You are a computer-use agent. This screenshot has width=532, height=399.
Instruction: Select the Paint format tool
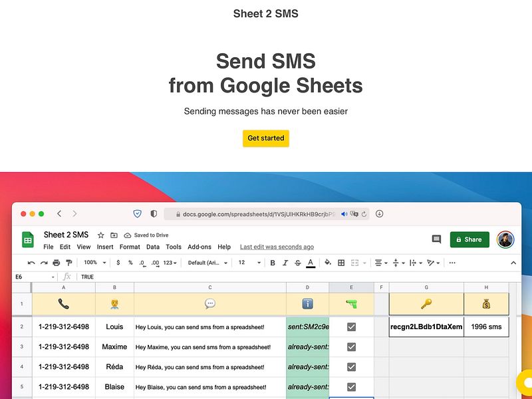(69, 263)
